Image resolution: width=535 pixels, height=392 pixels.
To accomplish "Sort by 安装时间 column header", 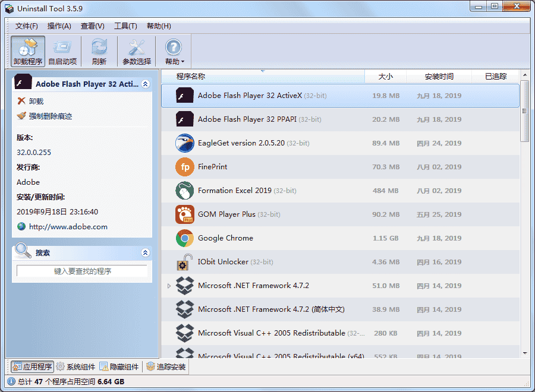I will pyautogui.click(x=439, y=77).
